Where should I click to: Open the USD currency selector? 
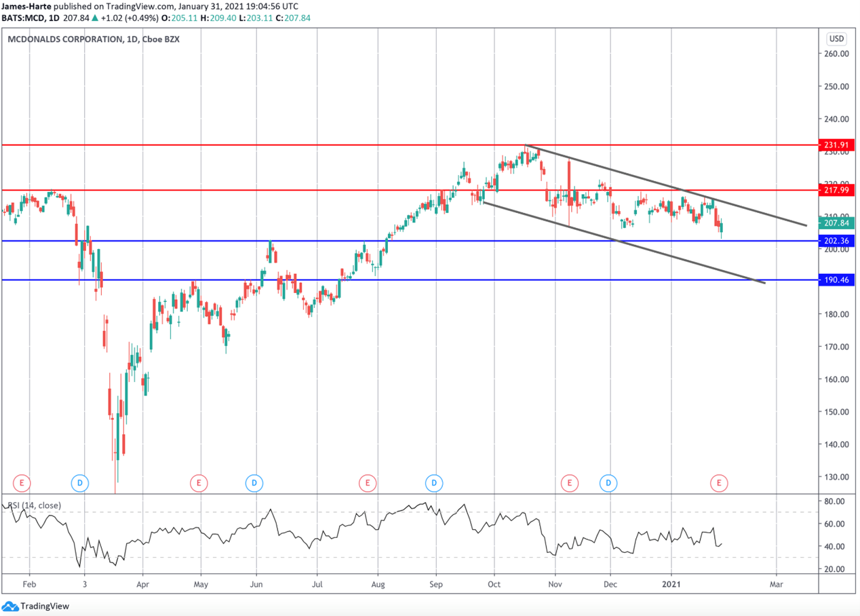(x=836, y=39)
